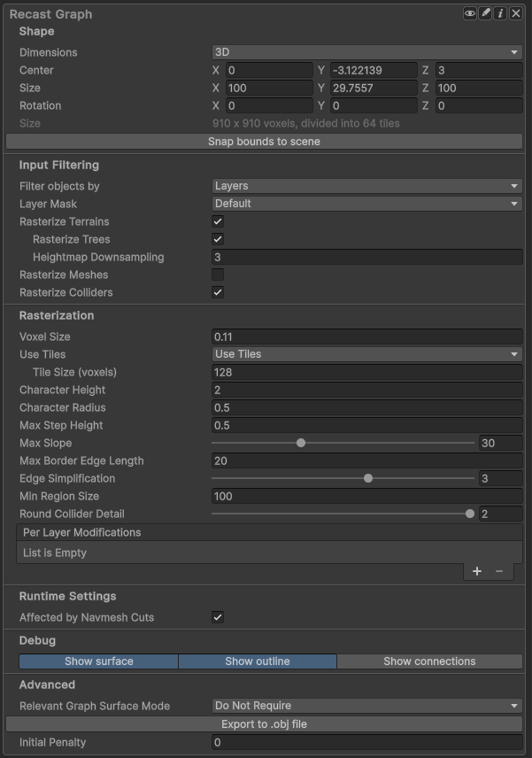Click Snap bounds to scene button
Screen dimensions: 532x758
(264, 142)
